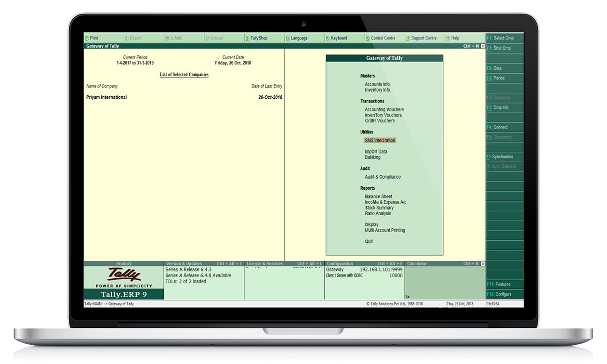The image size is (607, 364).
Task: Click current date Friday, 26 Oct, 2018
Action: click(x=233, y=63)
